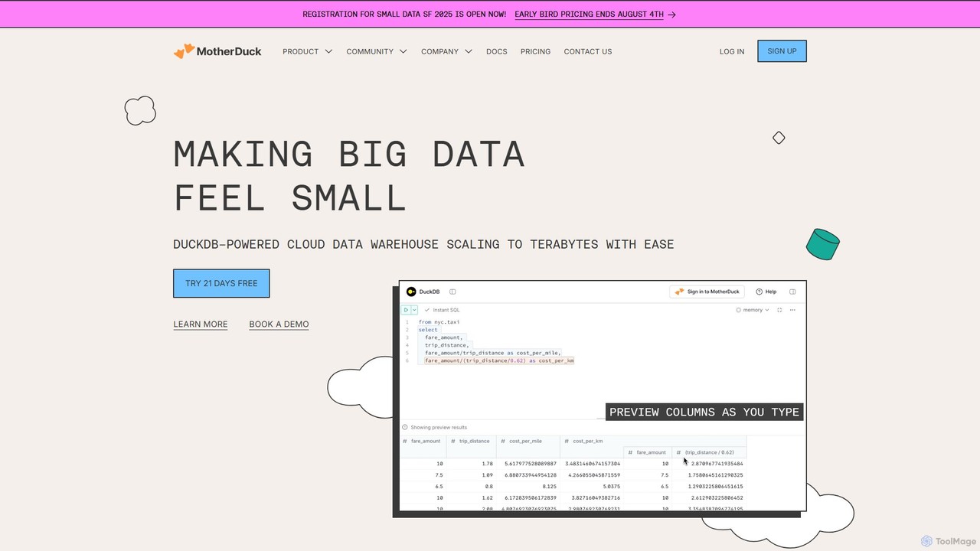The height and width of the screenshot is (551, 980).
Task: Toggle the Instant SQL checkmark
Action: coord(427,310)
